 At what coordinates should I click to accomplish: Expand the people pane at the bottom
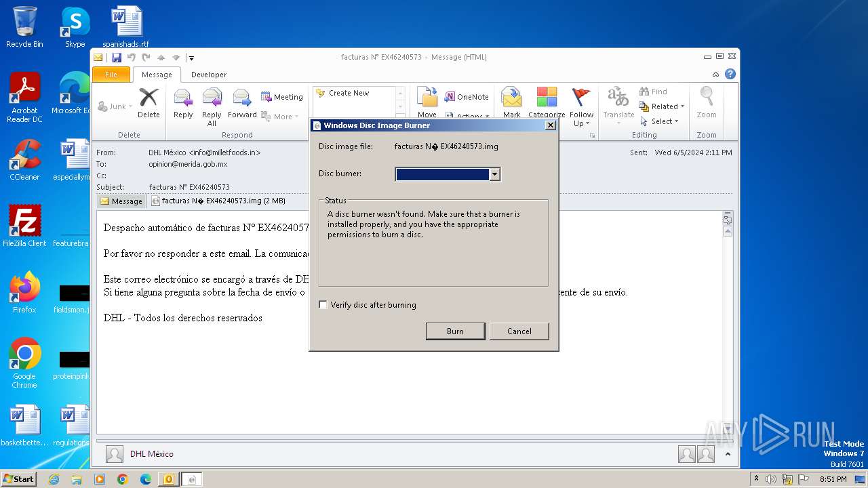[x=728, y=455]
